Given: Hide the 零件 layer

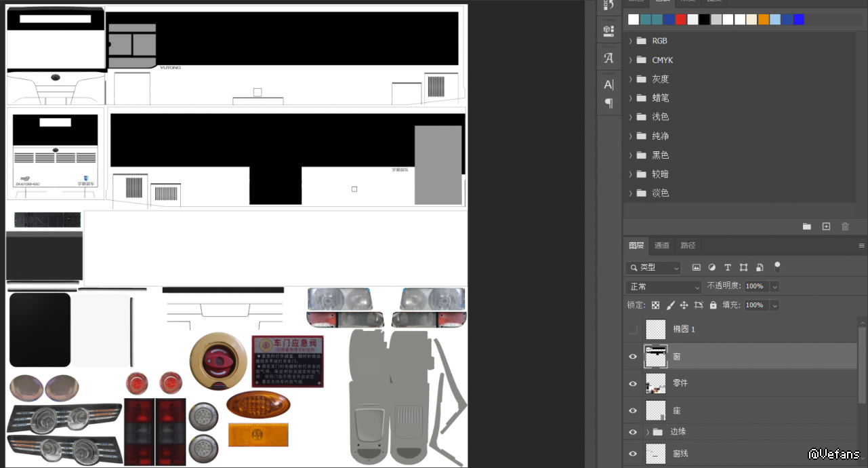Looking at the screenshot, I should click(x=633, y=384).
